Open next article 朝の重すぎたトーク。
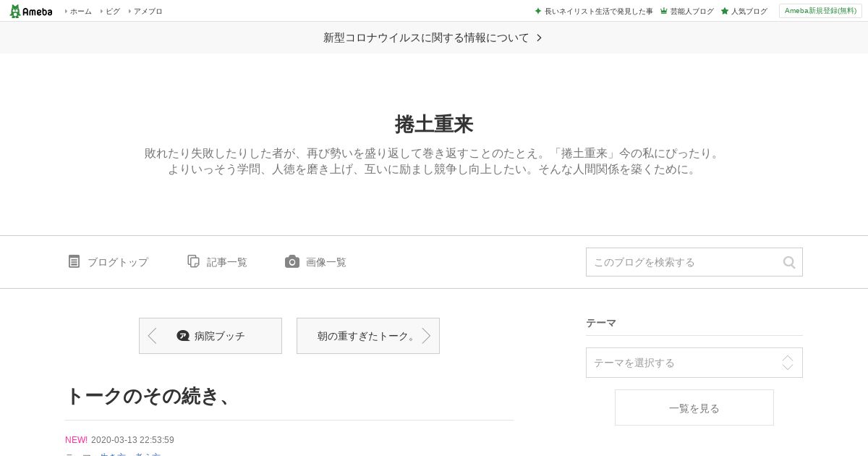The image size is (868, 456). [x=368, y=336]
